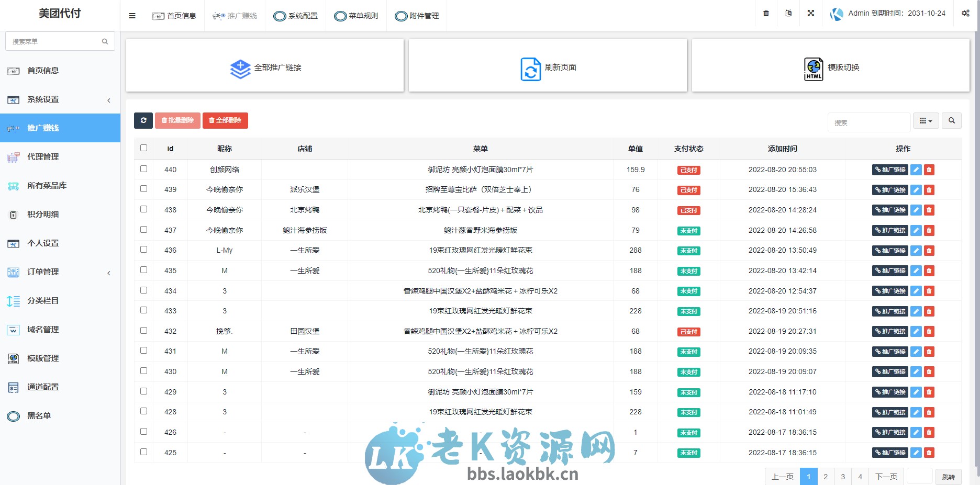Click the trash icon in the top toolbar
980x485 pixels.
pyautogui.click(x=765, y=14)
